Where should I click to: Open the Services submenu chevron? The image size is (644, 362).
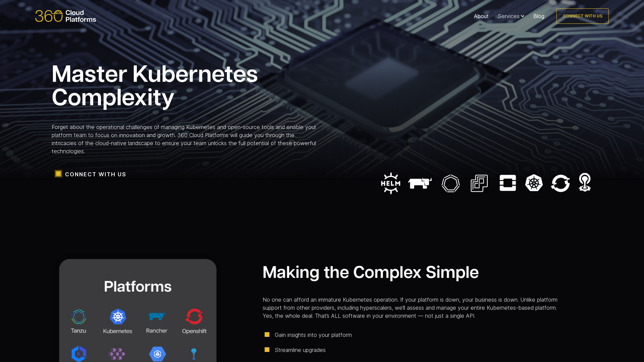pos(522,16)
